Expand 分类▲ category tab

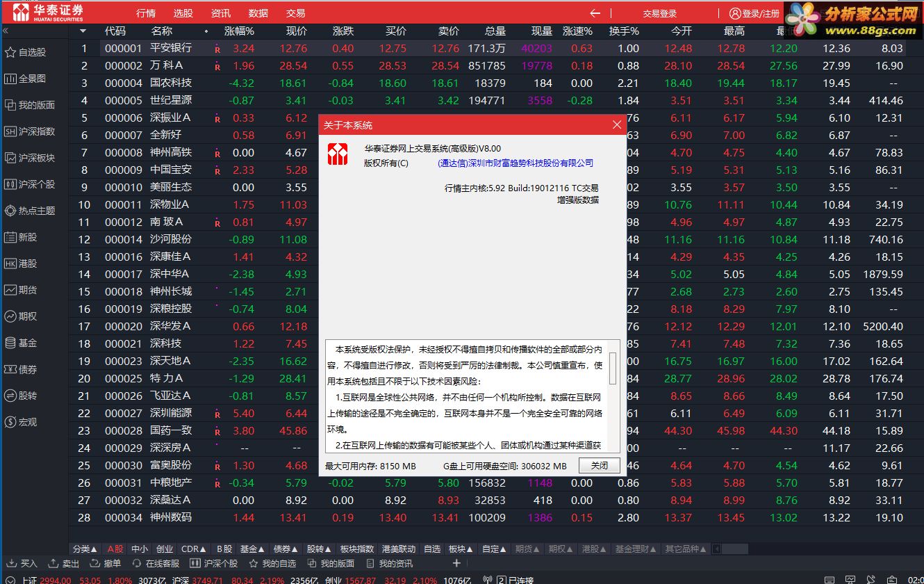point(85,549)
